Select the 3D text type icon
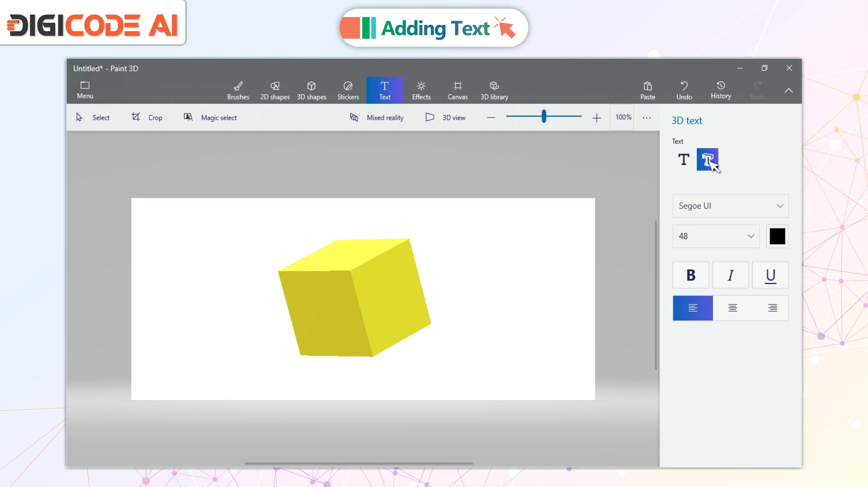This screenshot has width=868, height=487. [x=708, y=159]
